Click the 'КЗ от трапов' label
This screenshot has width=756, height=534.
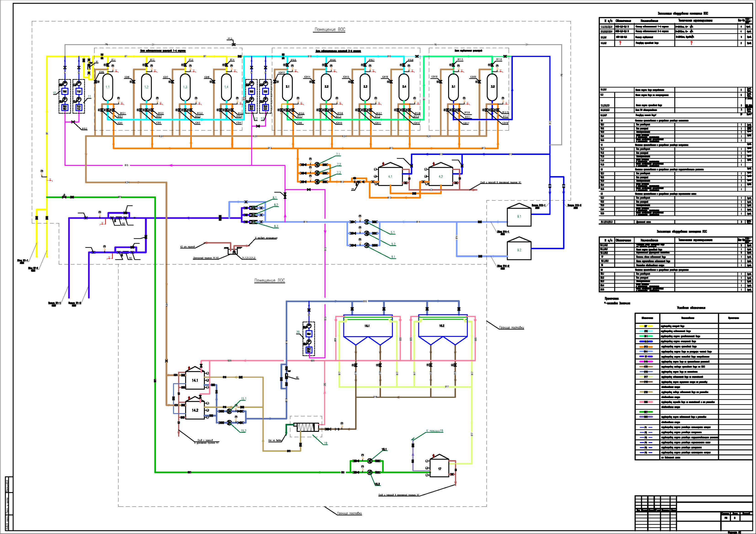[x=187, y=247]
